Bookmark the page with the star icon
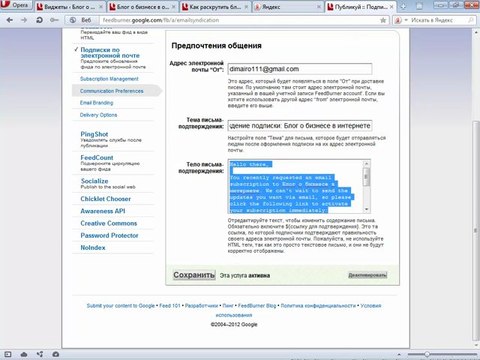The width and height of the screenshot is (480, 360). pos(383,20)
